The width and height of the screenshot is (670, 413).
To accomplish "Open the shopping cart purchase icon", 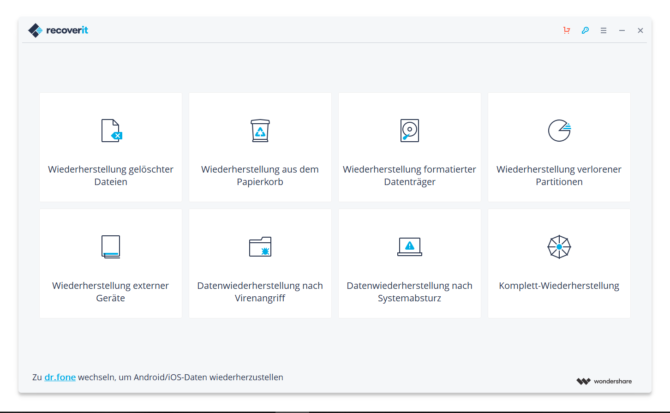I will pyautogui.click(x=567, y=30).
